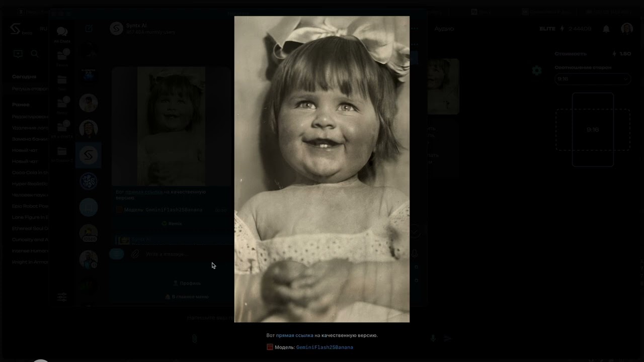Image resolution: width=644 pixels, height=362 pixels.
Task: Open the 'Ретушь старо…' chat under Сегодня
Action: 30,88
